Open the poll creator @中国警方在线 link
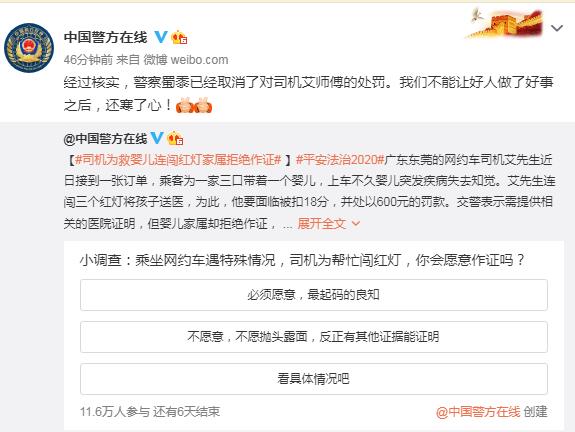The height and width of the screenshot is (432, 575). 478,412
